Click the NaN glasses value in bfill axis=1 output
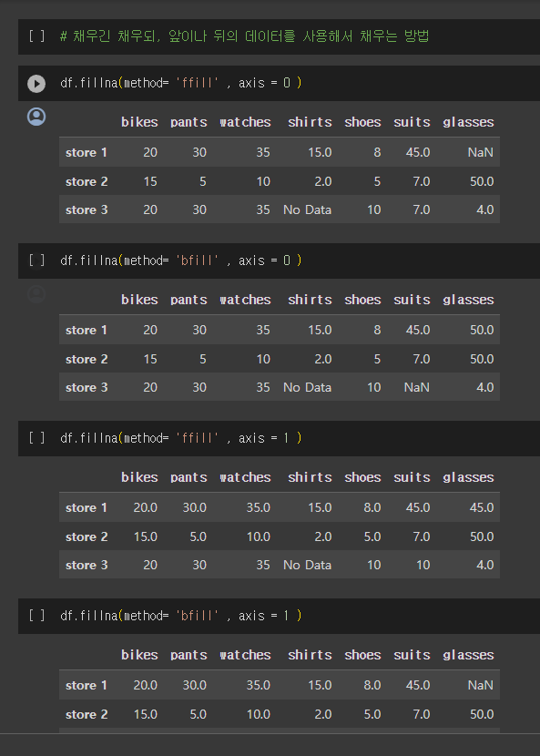The image size is (540, 756). [480, 685]
